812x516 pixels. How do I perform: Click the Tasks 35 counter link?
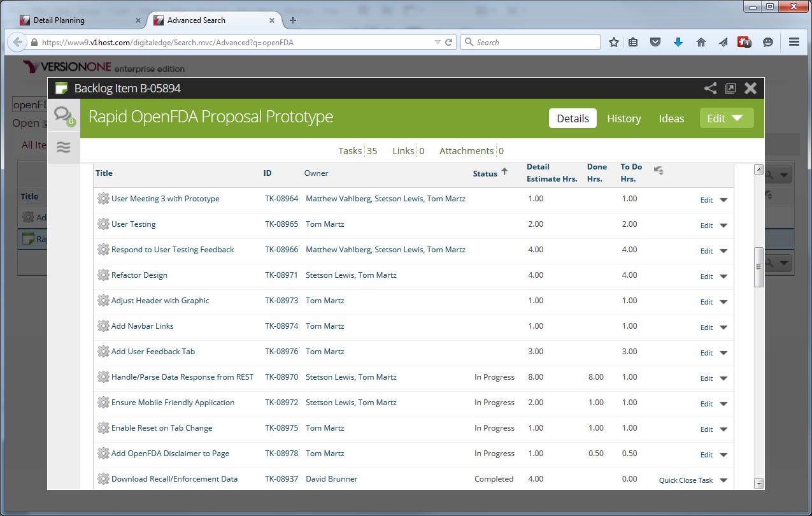point(357,151)
